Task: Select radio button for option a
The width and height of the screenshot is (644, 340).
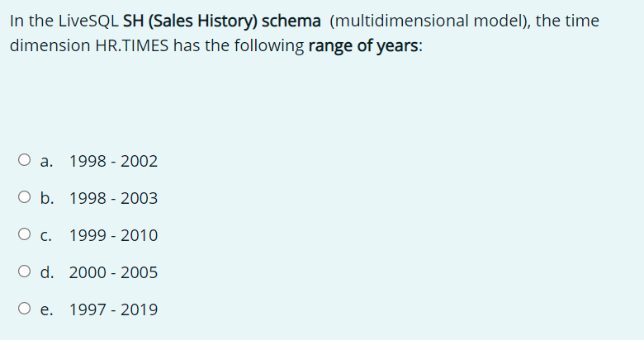Action: [x=24, y=160]
